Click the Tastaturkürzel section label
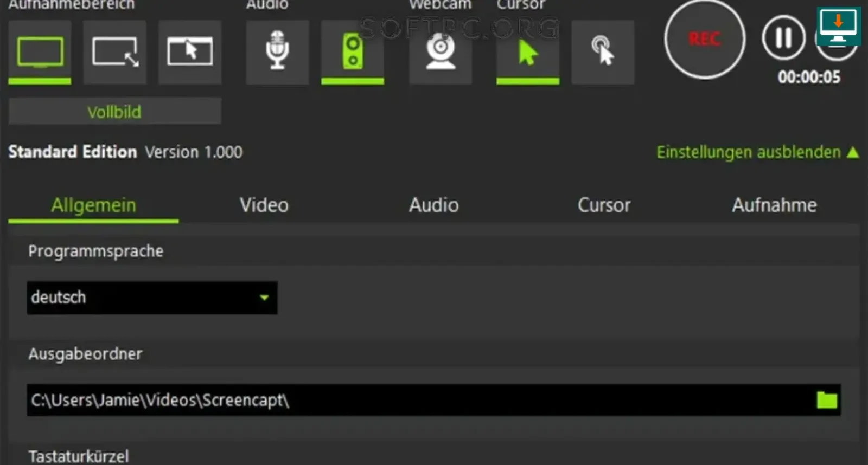This screenshot has height=465, width=868. pyautogui.click(x=79, y=456)
